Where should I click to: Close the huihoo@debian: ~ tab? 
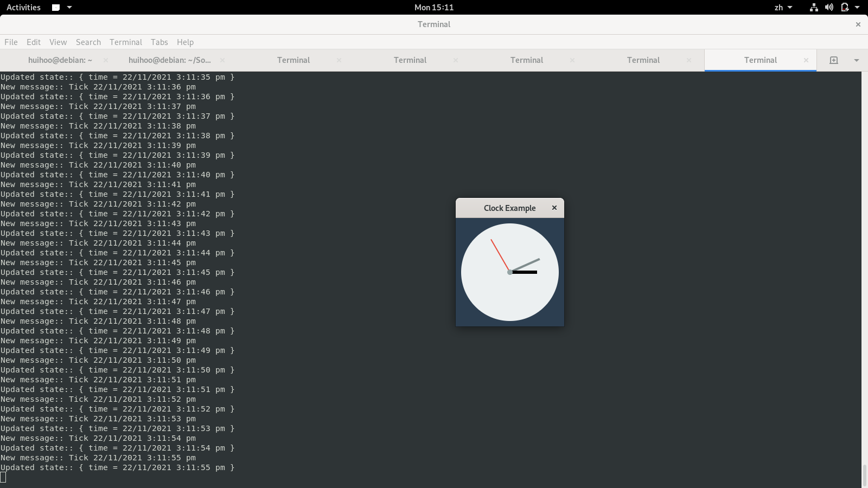point(105,60)
